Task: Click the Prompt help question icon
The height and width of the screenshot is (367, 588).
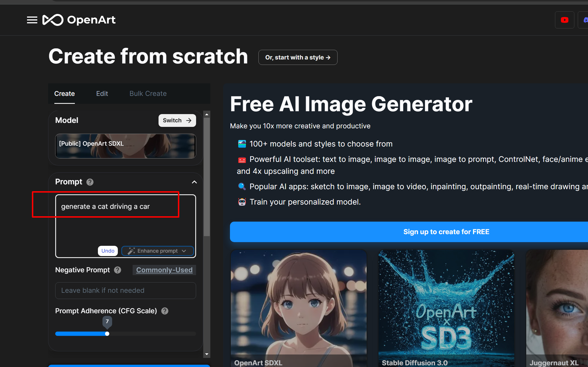Action: 90,182
